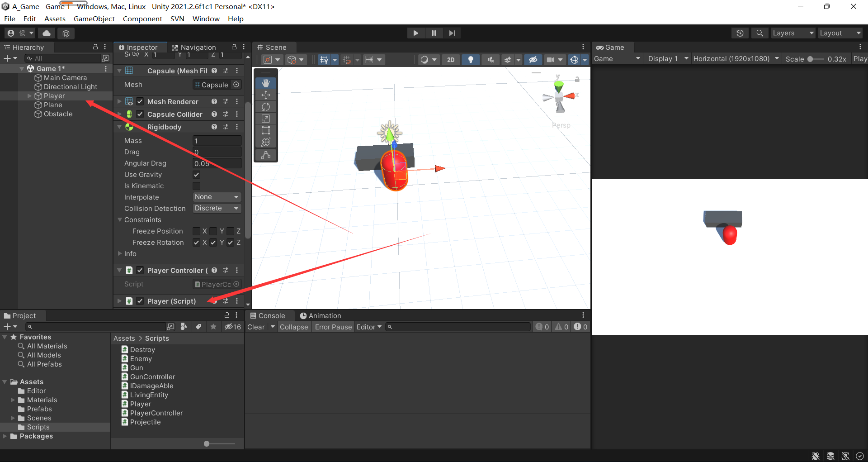This screenshot has height=462, width=868.
Task: Toggle Error Pause in Console
Action: (333, 327)
